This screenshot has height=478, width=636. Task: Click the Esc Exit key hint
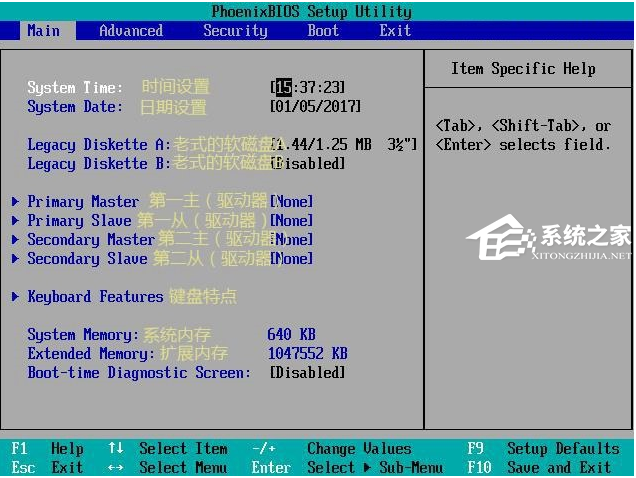click(47, 467)
